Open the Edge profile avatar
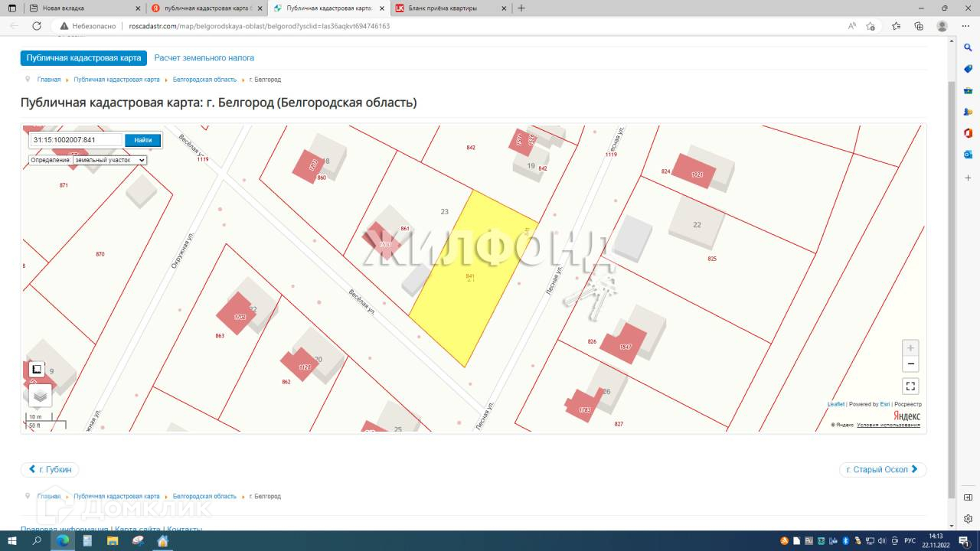Viewport: 980px width, 551px height. [942, 26]
